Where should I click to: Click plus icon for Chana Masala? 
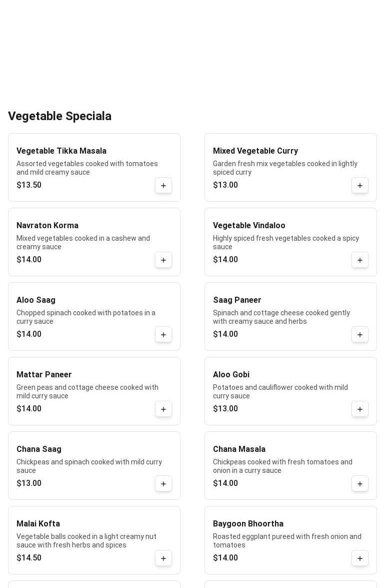(360, 484)
